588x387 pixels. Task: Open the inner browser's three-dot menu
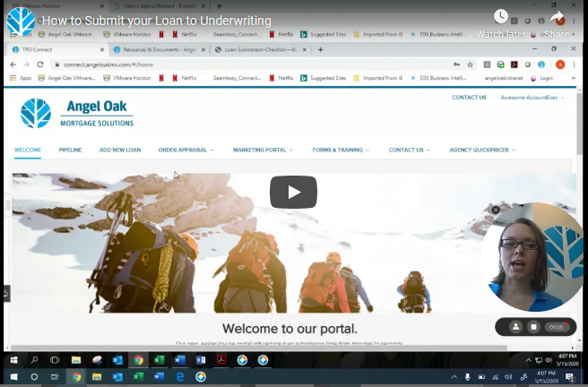(575, 64)
